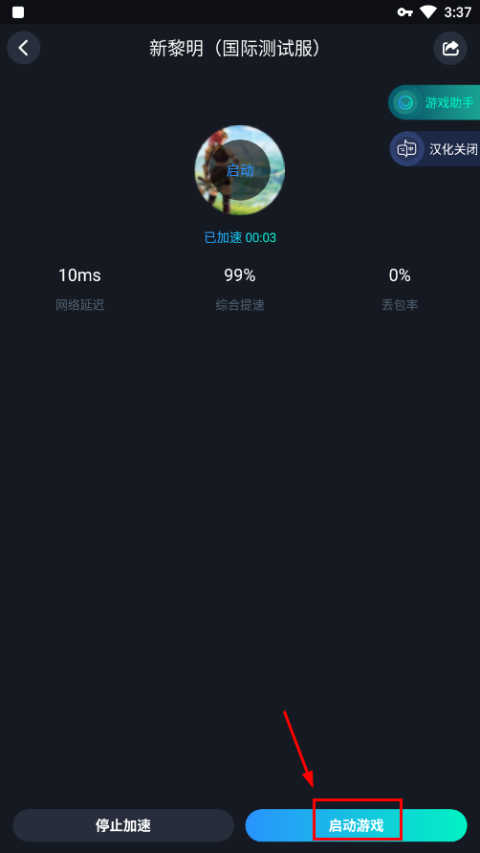The height and width of the screenshot is (853, 480).
Task: Tap the share icon in the header
Action: point(450,48)
